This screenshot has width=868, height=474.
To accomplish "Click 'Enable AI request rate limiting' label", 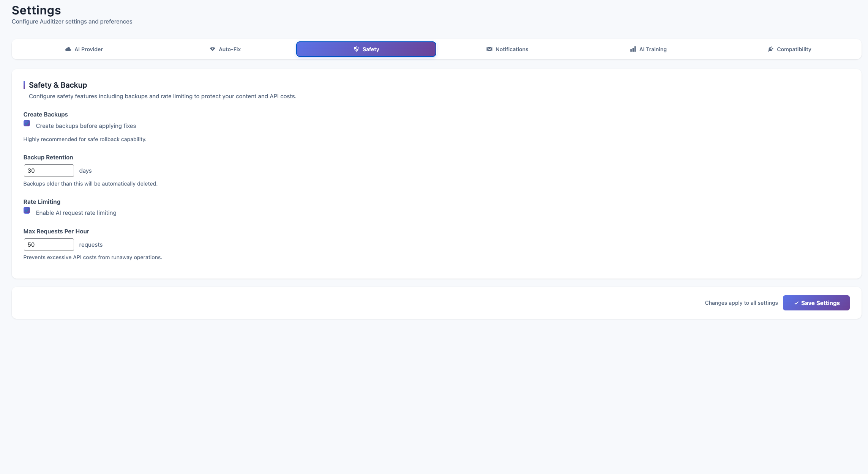I will tap(76, 213).
